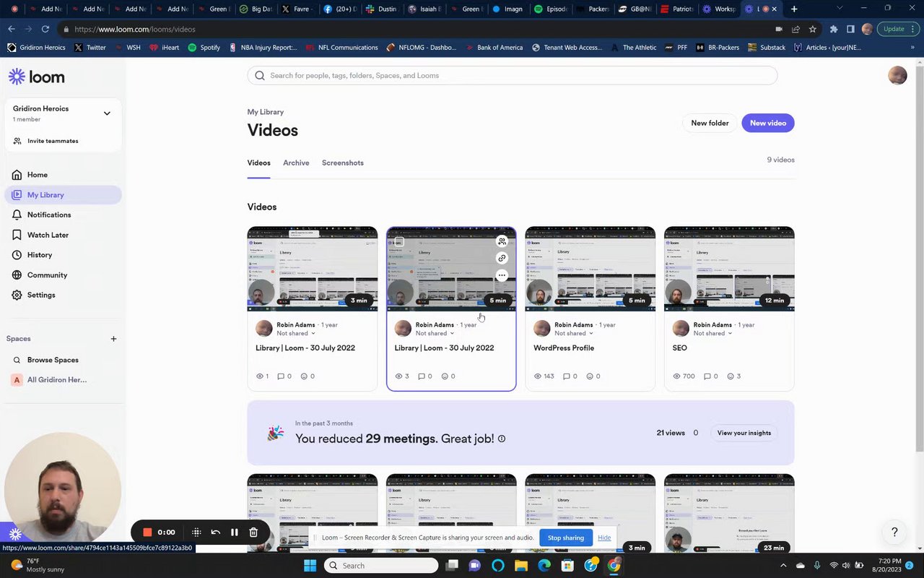Screen dimensions: 924x578
Task: Expand the bookmarks bar overflow arrows
Action: pyautogui.click(x=912, y=48)
